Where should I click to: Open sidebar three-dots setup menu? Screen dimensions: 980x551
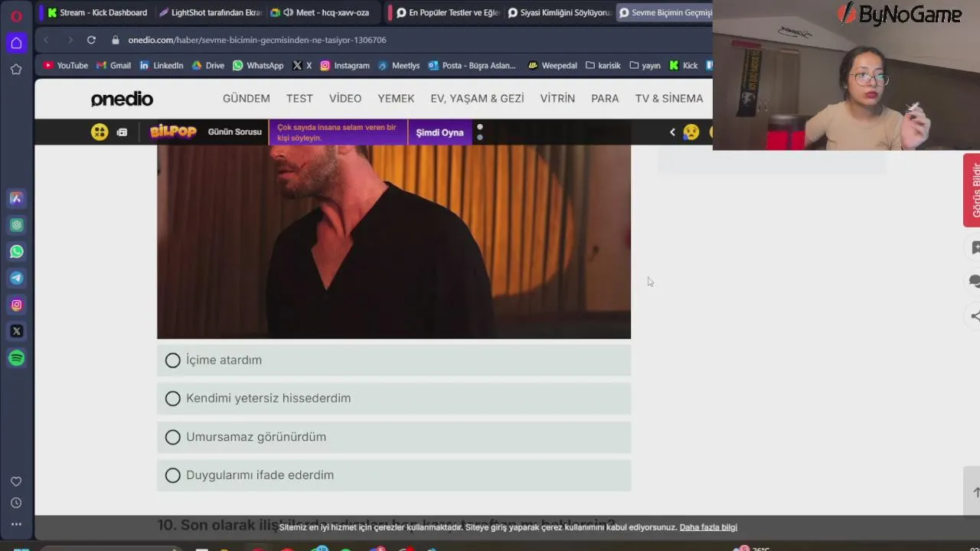pyautogui.click(x=16, y=524)
